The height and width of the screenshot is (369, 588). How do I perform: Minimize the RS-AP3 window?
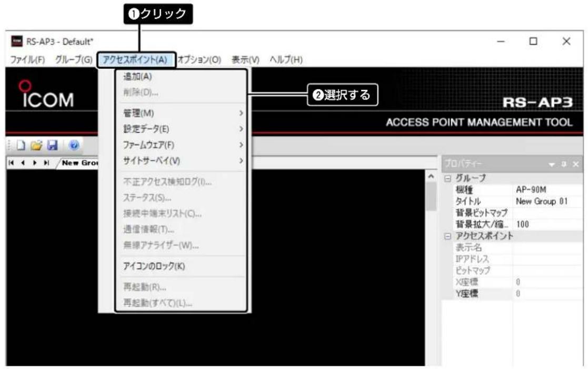coord(501,41)
